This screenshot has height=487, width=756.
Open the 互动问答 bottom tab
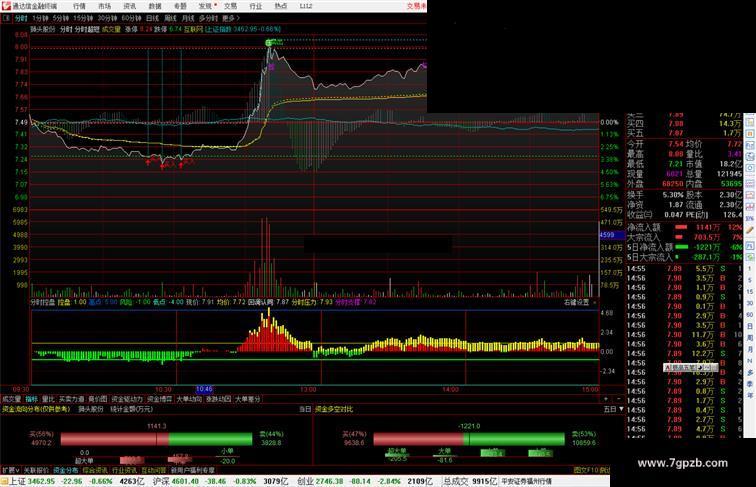coord(153,470)
